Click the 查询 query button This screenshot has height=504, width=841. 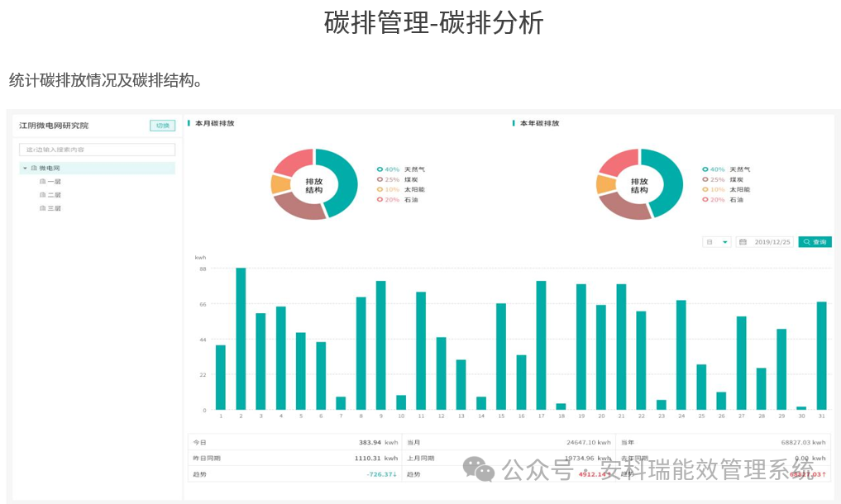point(815,241)
